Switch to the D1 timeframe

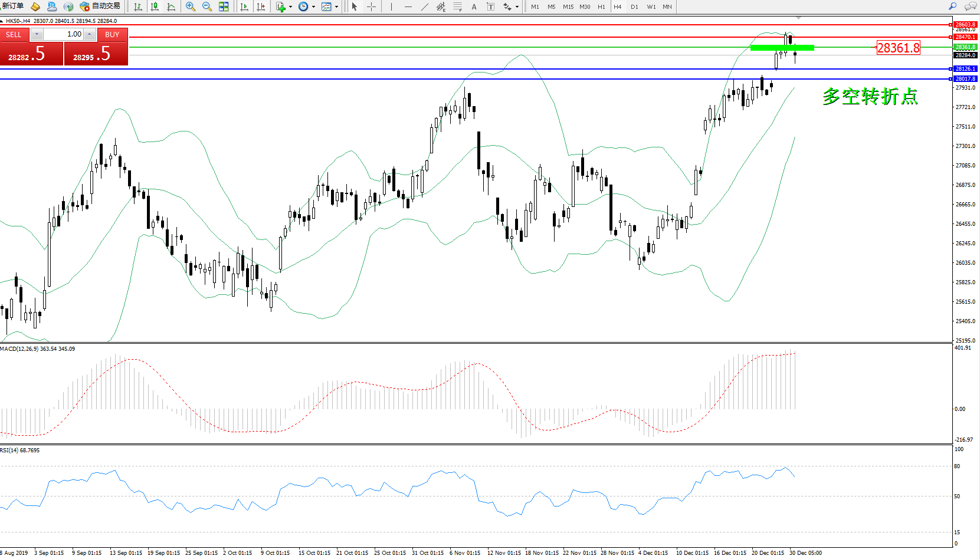(x=634, y=6)
